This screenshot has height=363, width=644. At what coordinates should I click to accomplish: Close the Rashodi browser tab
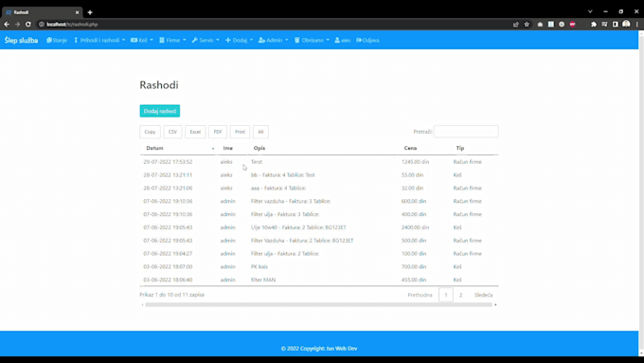[x=77, y=12]
